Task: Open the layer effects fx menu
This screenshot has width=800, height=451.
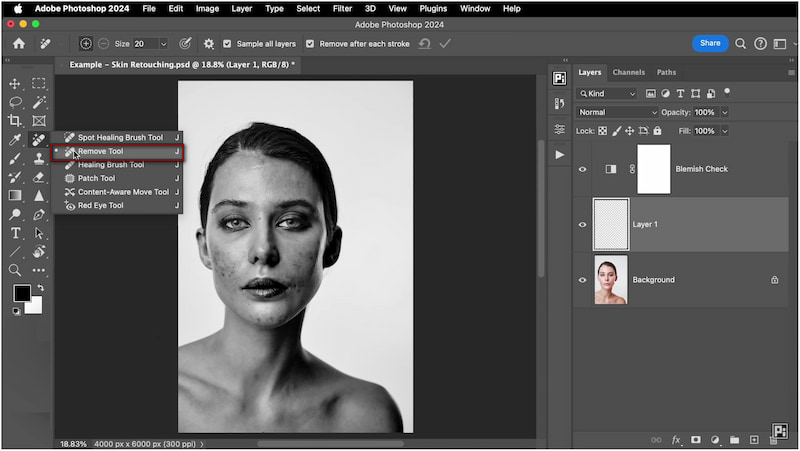Action: coord(676,439)
